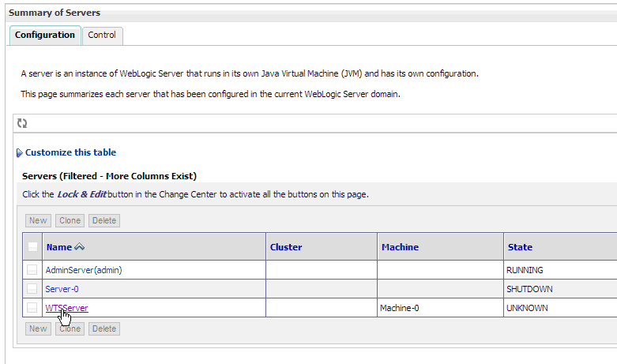
Task: Sort by the Machine column header
Action: pos(401,247)
